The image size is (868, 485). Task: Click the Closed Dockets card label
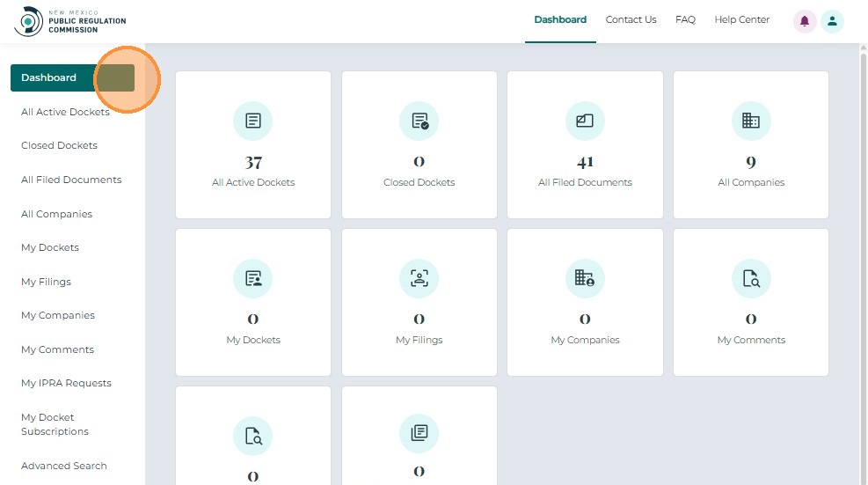(419, 182)
